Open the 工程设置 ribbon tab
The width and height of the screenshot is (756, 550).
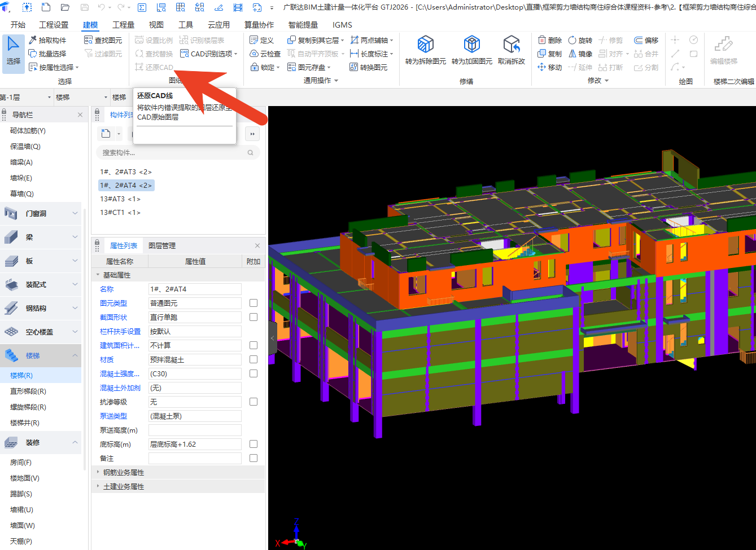pyautogui.click(x=54, y=25)
